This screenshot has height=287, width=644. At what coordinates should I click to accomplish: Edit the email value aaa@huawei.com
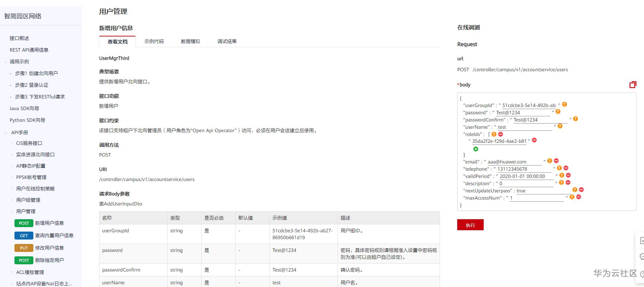pos(514,162)
